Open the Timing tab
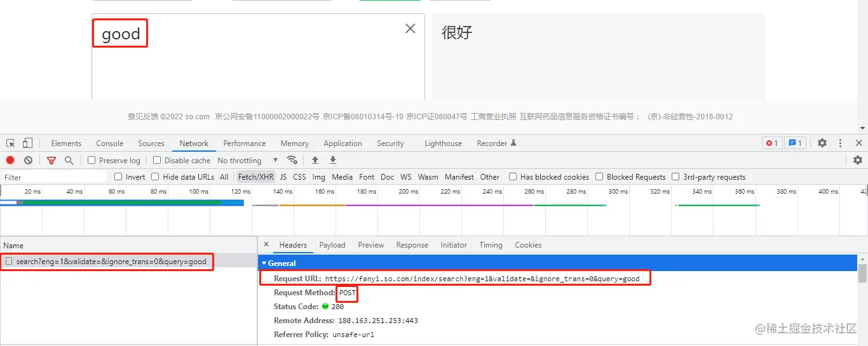868x346 pixels. [491, 245]
